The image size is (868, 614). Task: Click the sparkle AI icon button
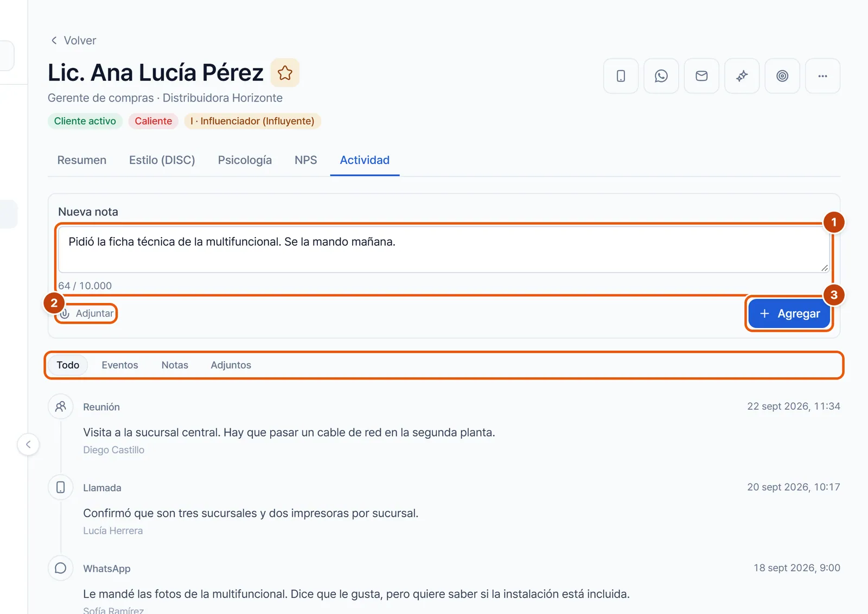[x=742, y=76]
